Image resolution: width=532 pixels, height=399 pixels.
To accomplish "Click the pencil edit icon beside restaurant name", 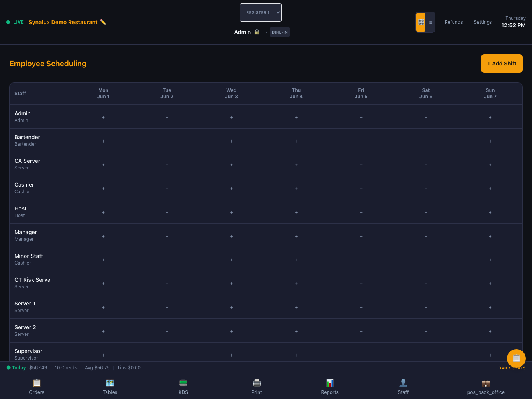I will [103, 22].
